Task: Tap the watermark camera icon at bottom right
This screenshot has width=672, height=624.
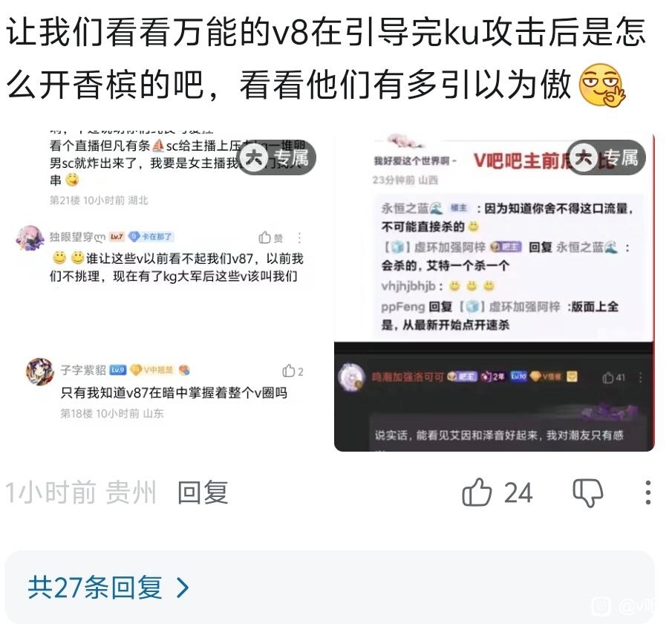Action: coord(601,606)
